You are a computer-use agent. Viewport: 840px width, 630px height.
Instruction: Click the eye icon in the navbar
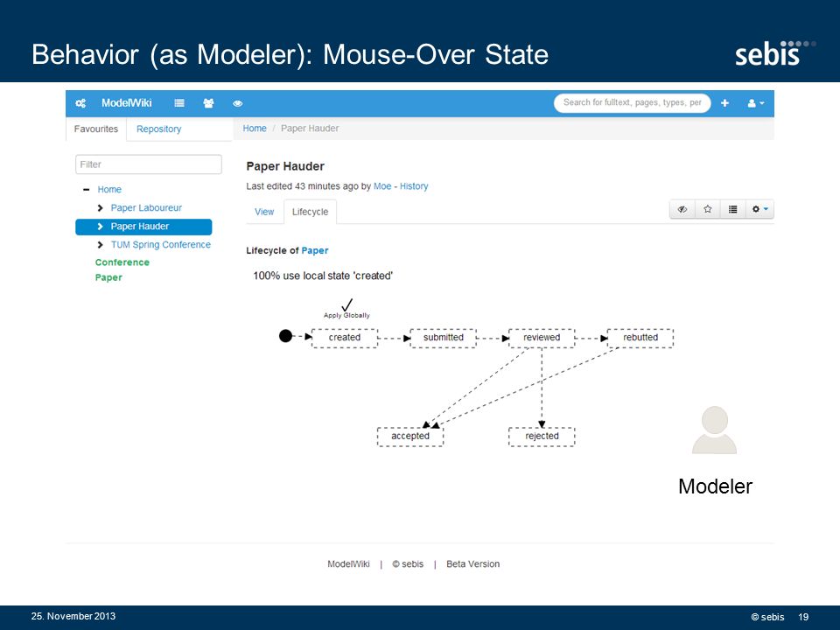point(238,103)
